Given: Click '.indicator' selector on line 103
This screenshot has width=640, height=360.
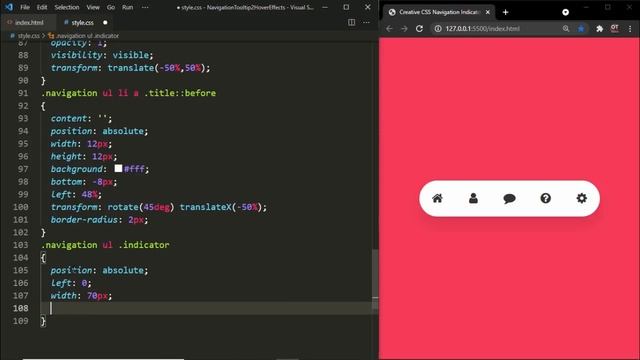Looking at the screenshot, I should click(144, 245).
